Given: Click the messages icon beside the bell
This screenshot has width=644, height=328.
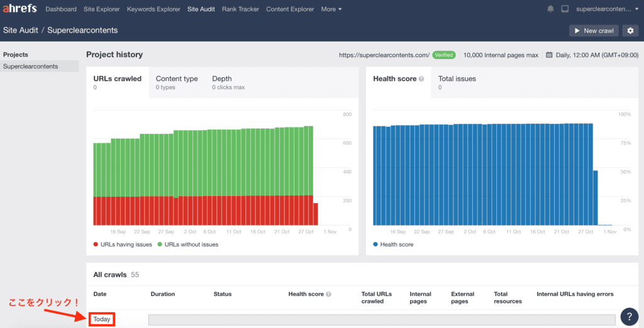Looking at the screenshot, I should (x=565, y=9).
